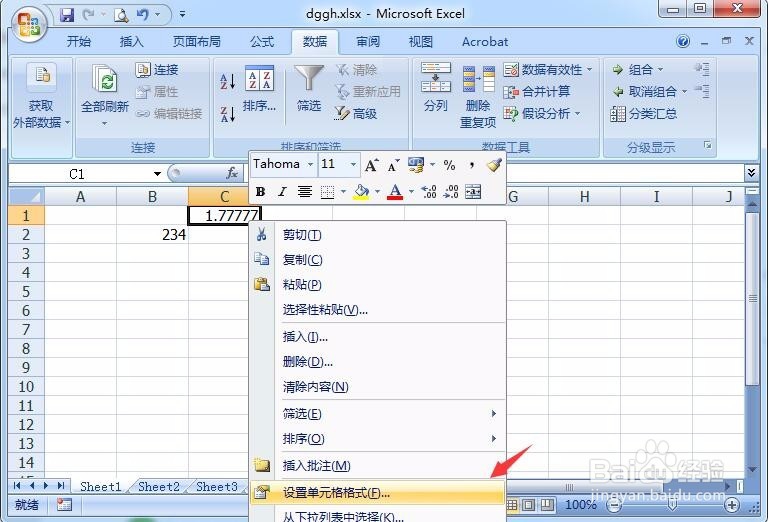This screenshot has height=522, width=768.
Task: Open Text to Columns (分列)
Action: [435, 88]
